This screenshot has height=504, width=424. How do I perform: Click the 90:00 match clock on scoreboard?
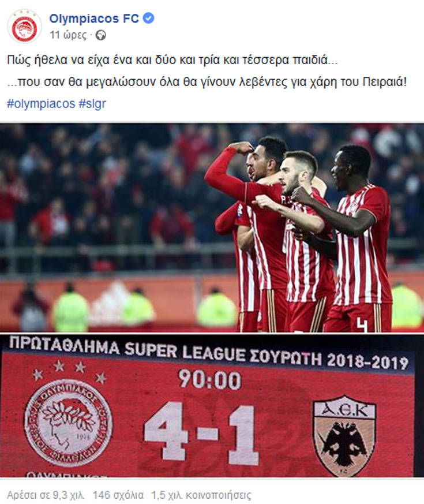(x=210, y=380)
